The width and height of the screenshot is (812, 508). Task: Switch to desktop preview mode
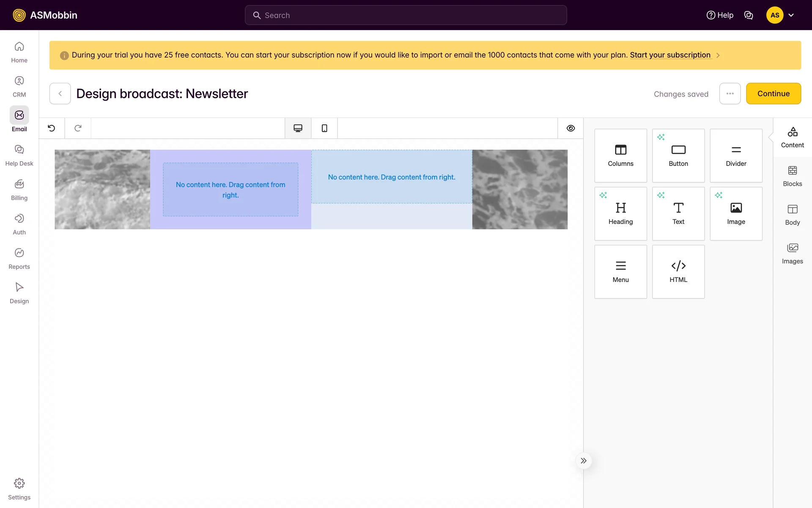pyautogui.click(x=298, y=128)
